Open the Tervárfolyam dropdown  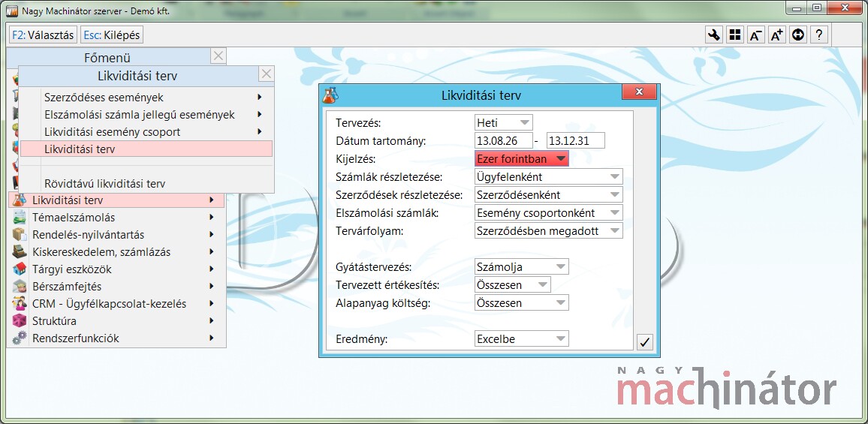[549, 231]
